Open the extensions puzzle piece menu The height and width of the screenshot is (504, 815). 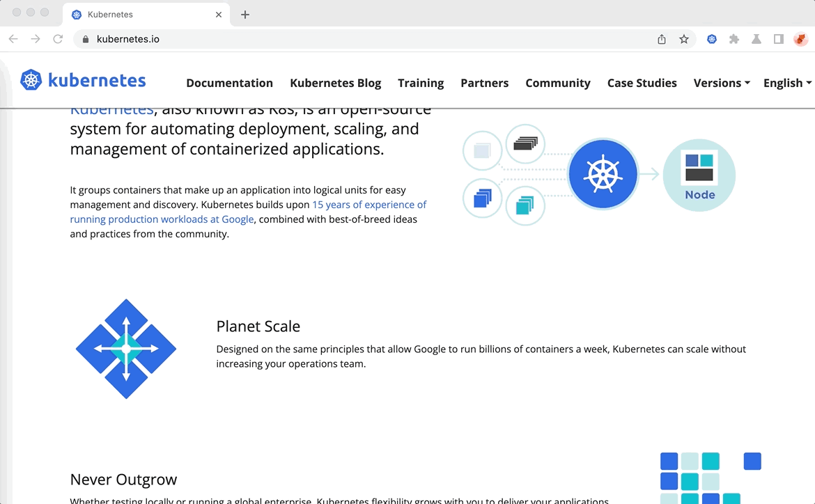(x=734, y=39)
